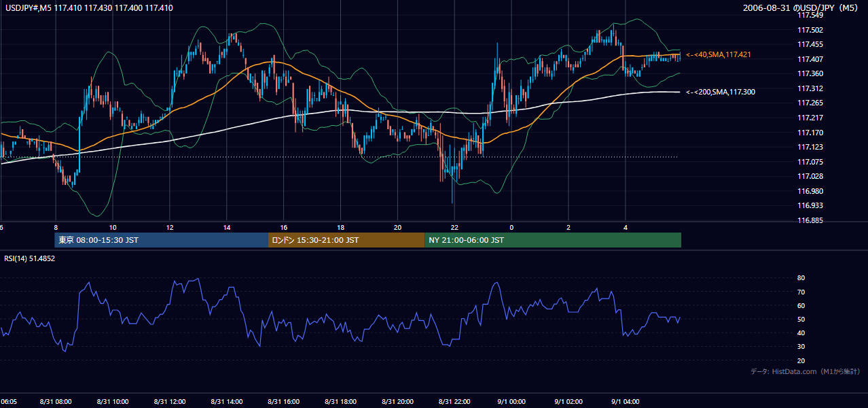Click price axis label 117.360

click(x=809, y=73)
